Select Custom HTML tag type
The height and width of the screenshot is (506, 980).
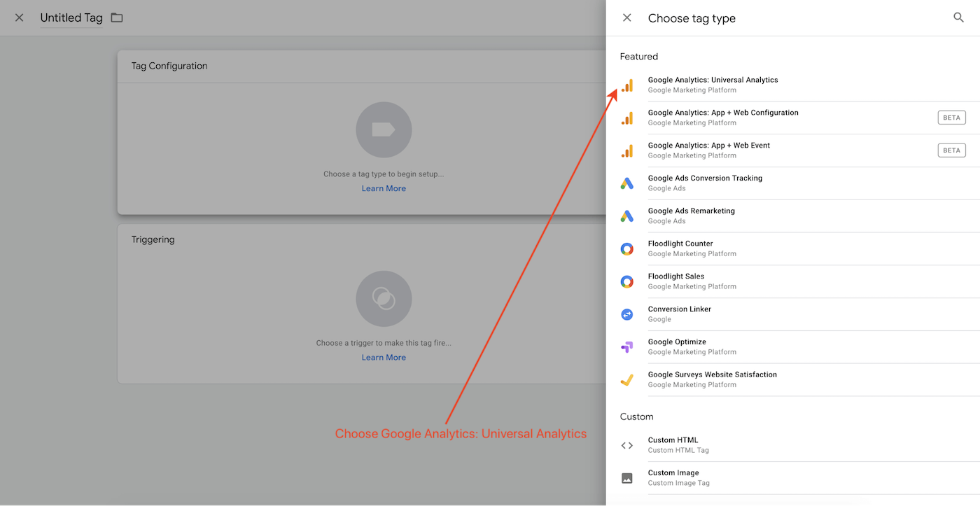[793, 446]
